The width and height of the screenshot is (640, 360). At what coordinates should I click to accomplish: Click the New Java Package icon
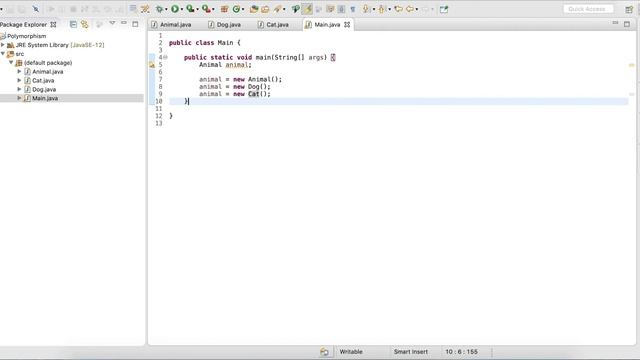(224, 9)
